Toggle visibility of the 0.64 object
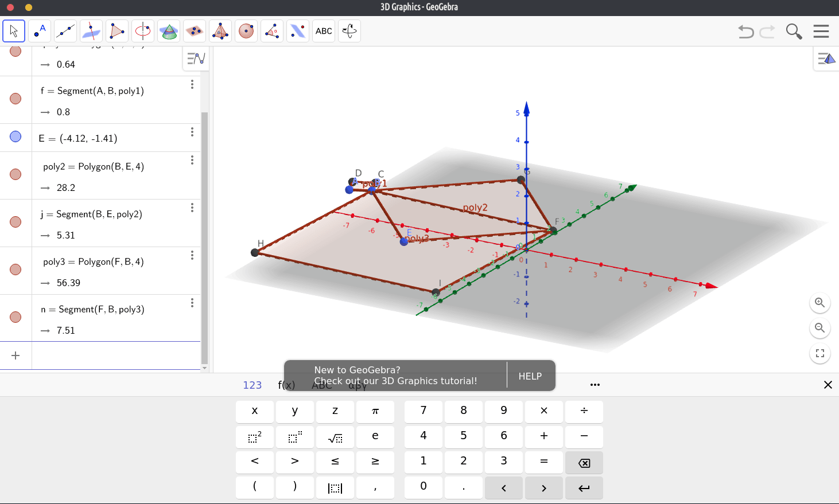 click(15, 51)
